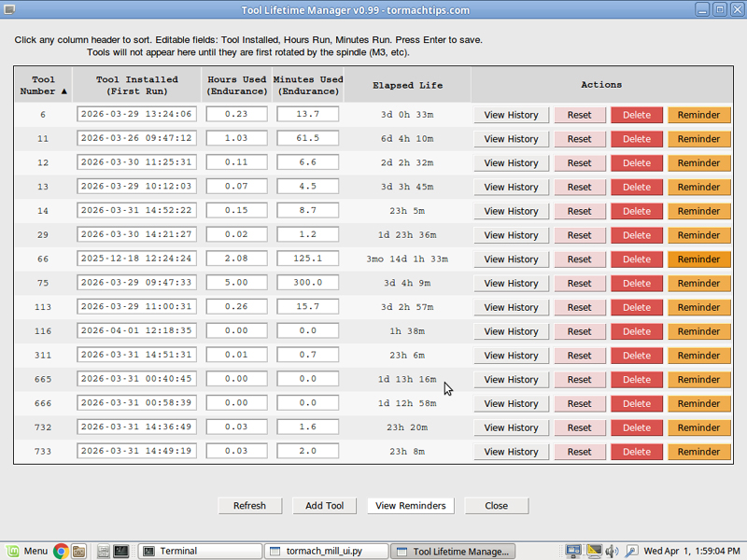Switch to the Terminal taskbar window

[199, 551]
